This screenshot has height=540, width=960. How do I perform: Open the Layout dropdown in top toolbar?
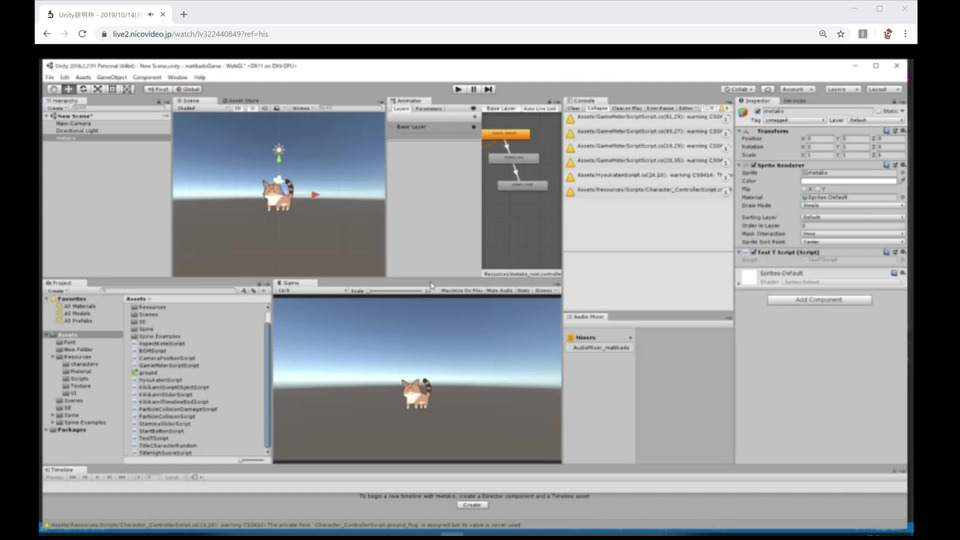click(883, 89)
